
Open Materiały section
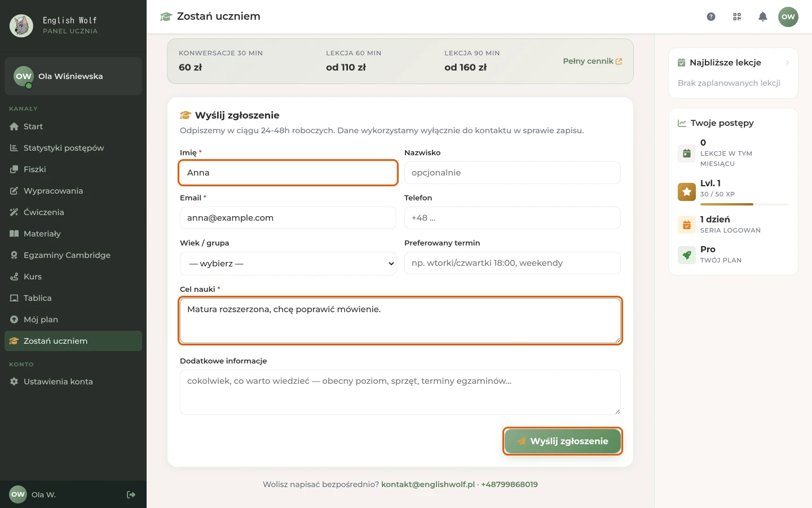[x=73, y=234]
